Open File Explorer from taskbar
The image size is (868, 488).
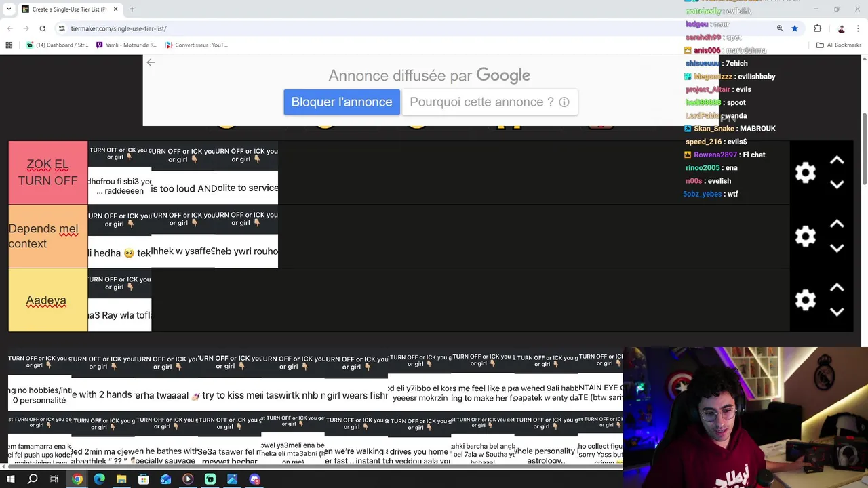121,479
